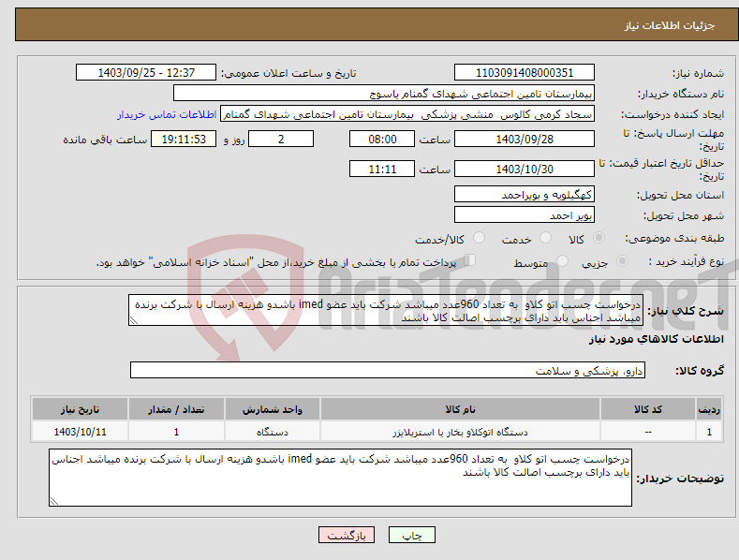Click the تاریخ نیاز column header
Screen dimensions: 739x560
coord(81,409)
